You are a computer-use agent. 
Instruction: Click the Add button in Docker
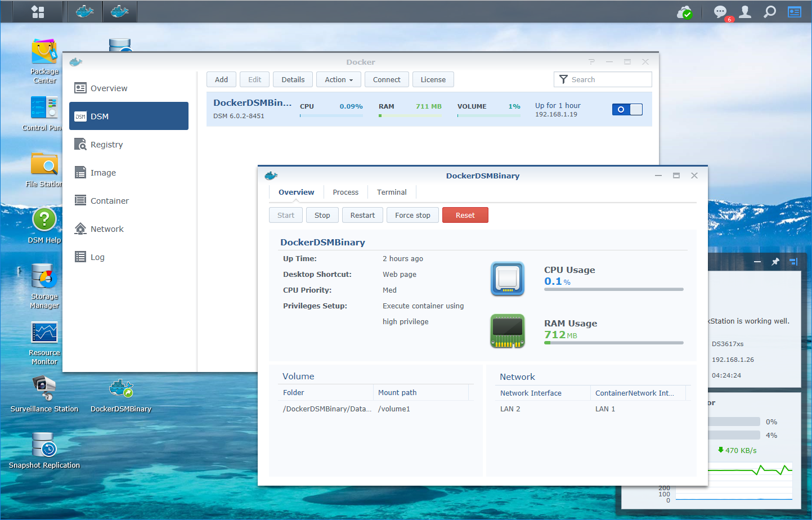pos(222,79)
